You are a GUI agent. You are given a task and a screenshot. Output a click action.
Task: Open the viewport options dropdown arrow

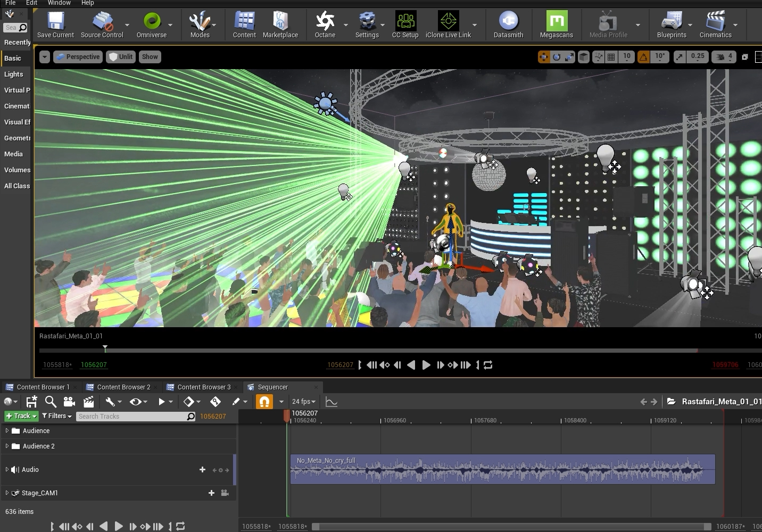pos(45,57)
